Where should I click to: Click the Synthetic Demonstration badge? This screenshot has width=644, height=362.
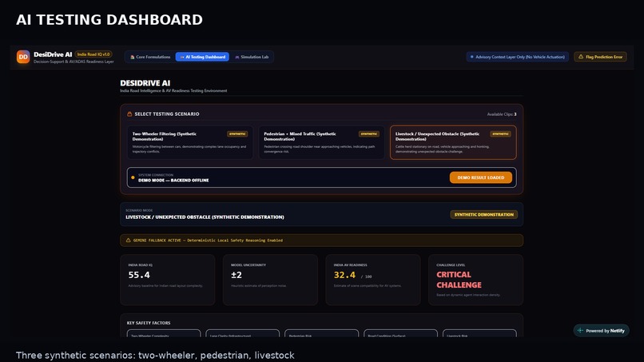pyautogui.click(x=484, y=214)
